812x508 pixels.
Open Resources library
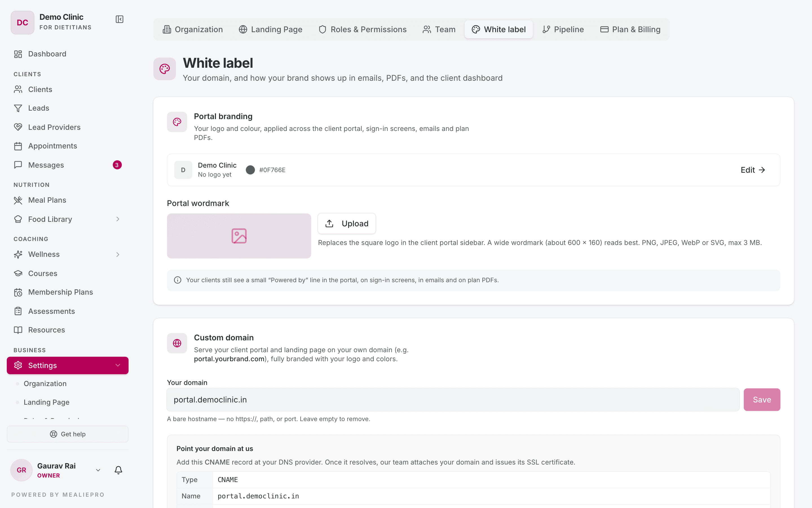[x=67, y=330]
